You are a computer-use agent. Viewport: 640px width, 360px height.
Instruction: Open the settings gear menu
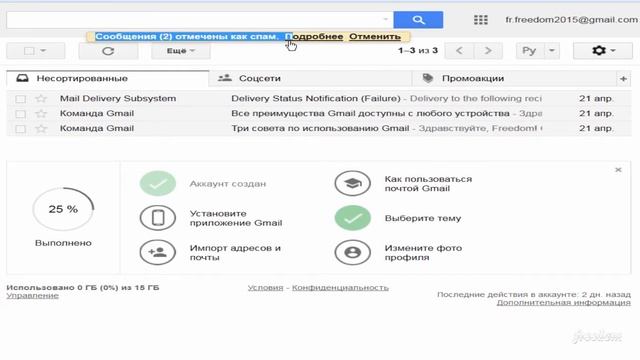pos(603,51)
